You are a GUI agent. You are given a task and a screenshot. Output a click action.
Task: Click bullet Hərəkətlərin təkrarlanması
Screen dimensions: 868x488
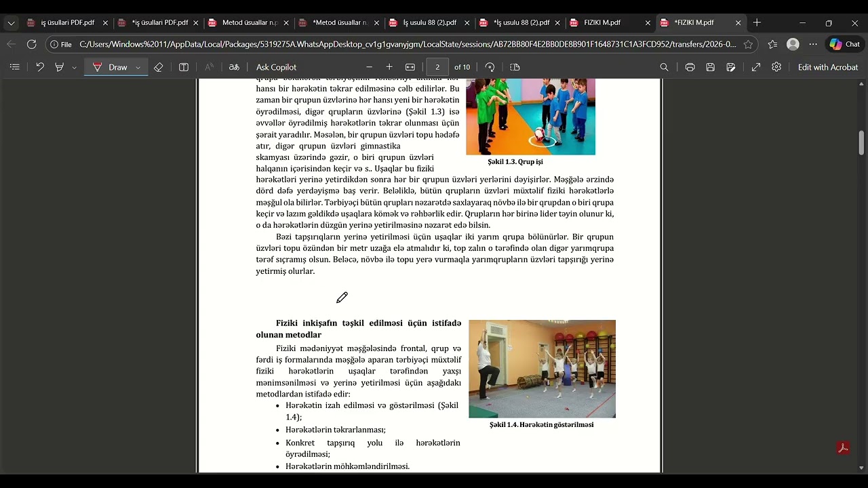click(336, 430)
